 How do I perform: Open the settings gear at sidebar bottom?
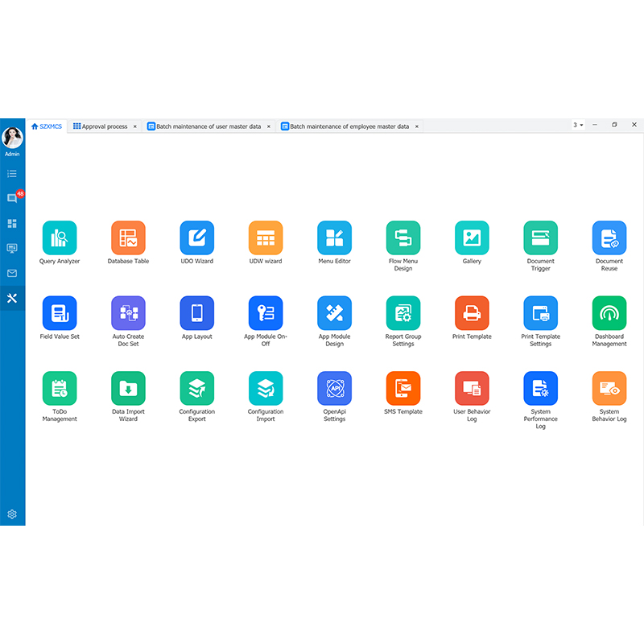pos(11,514)
